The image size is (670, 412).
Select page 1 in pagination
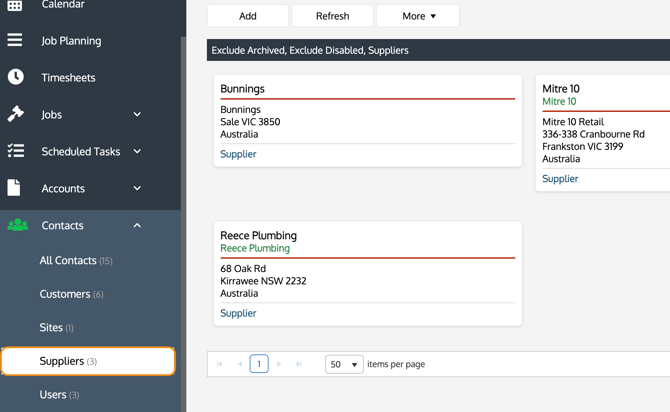tap(259, 365)
